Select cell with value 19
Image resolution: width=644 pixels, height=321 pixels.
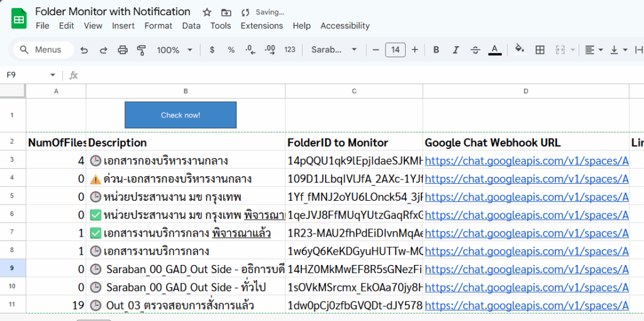(x=56, y=305)
